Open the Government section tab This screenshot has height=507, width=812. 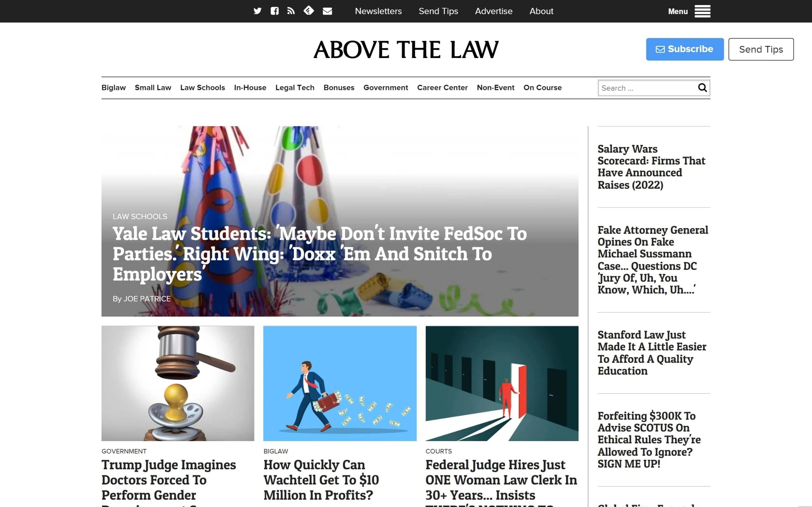(385, 87)
